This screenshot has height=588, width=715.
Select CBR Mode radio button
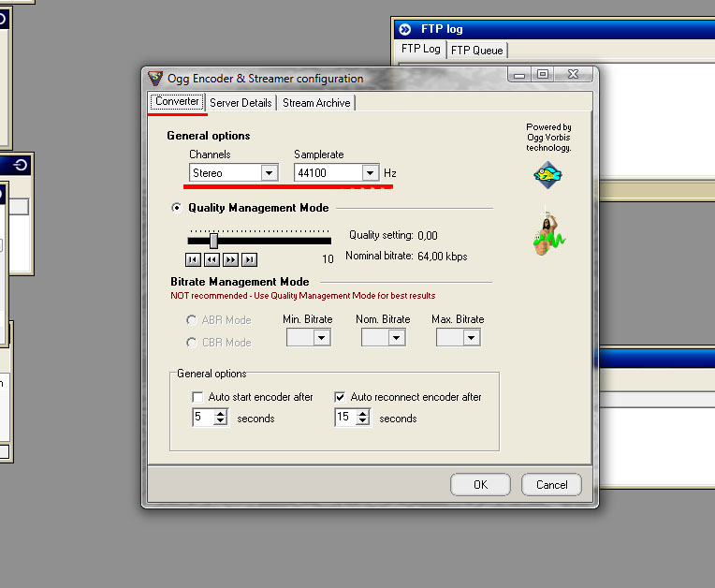[192, 343]
